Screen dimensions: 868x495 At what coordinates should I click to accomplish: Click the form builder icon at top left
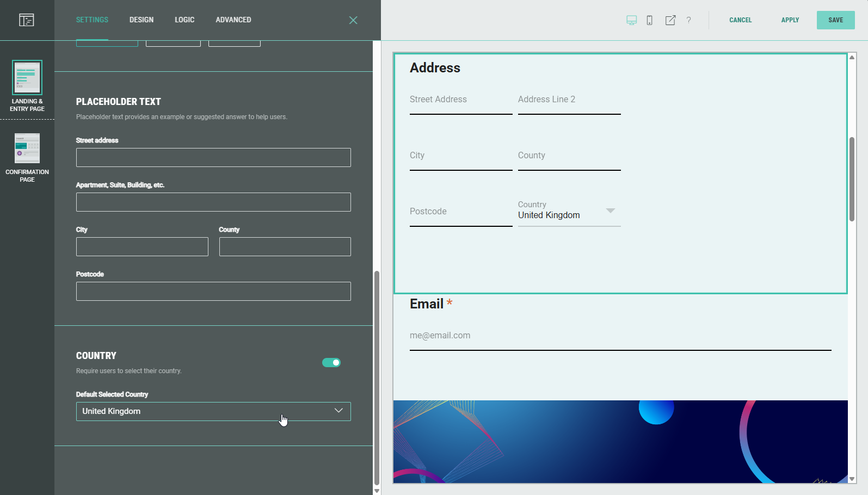click(26, 20)
